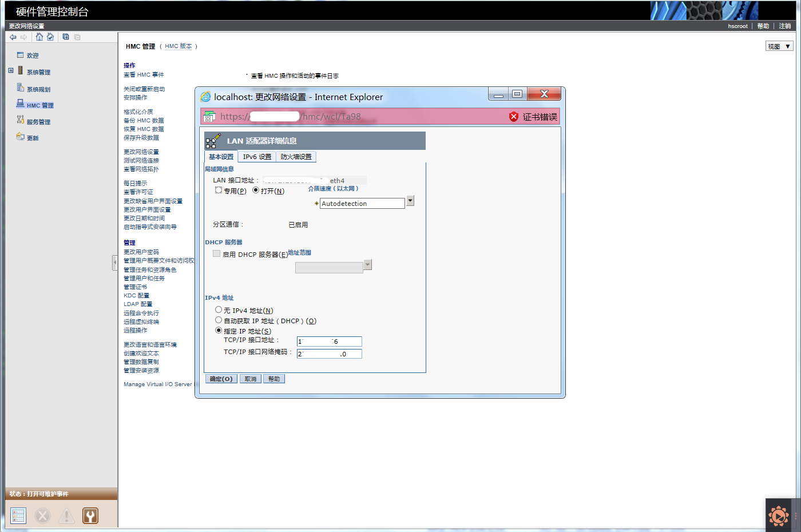Switch to the 防火墙设置 tab

(296, 157)
